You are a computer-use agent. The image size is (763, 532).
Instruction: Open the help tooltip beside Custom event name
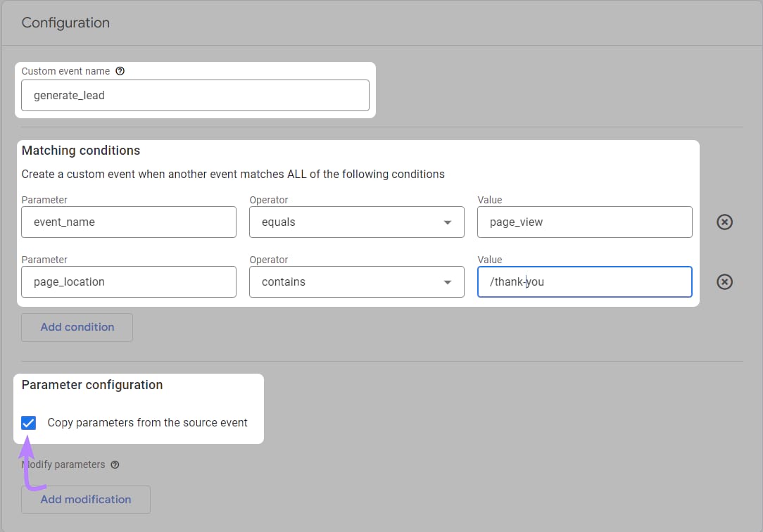coord(120,71)
